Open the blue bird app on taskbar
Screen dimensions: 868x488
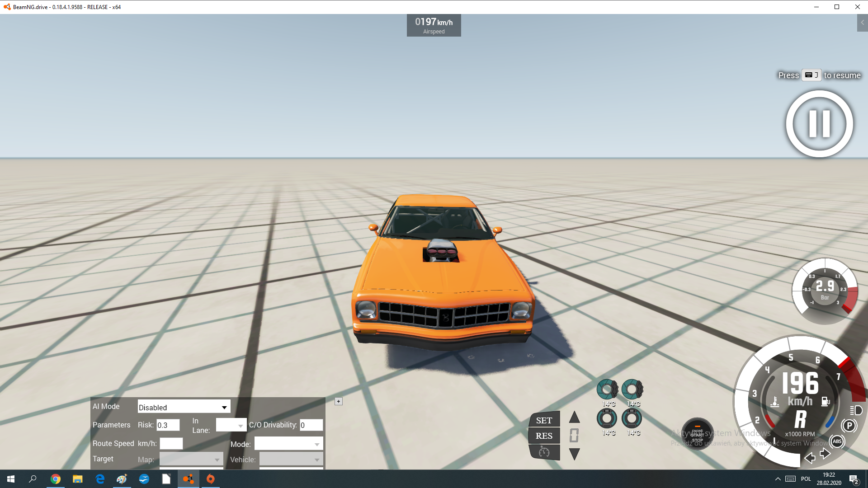tap(144, 479)
